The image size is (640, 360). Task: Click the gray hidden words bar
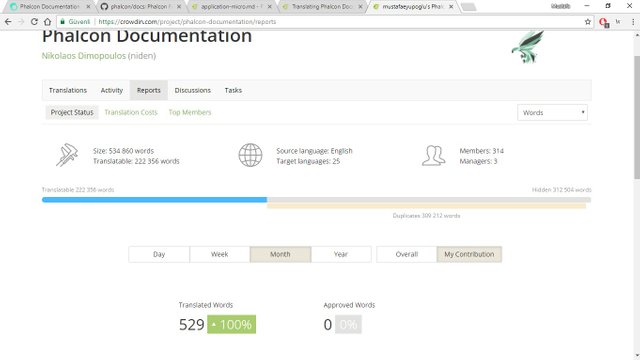429,200
